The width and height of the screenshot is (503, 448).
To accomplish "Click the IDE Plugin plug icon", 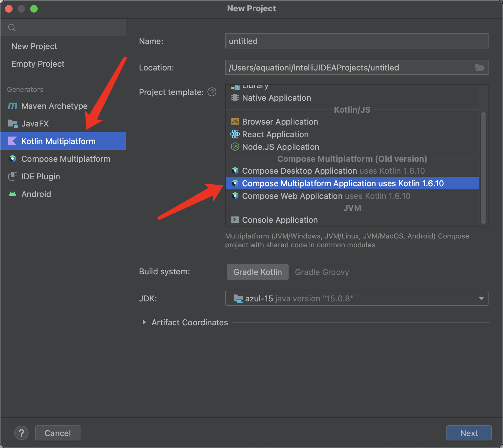I will (x=13, y=176).
